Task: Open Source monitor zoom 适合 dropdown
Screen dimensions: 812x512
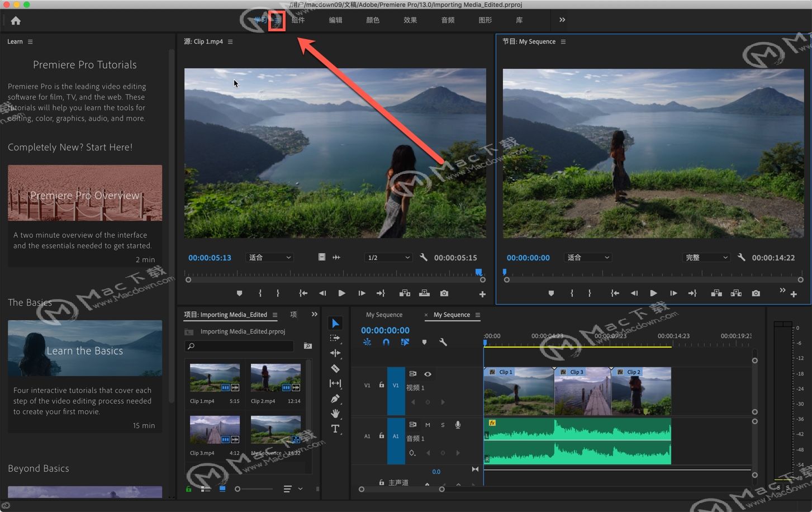Action: [x=270, y=258]
